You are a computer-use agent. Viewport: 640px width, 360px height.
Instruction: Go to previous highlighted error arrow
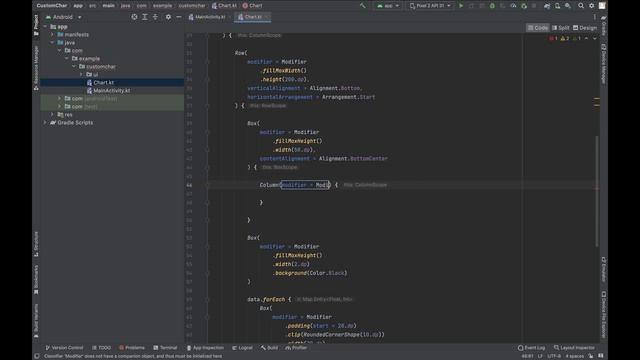click(x=587, y=38)
